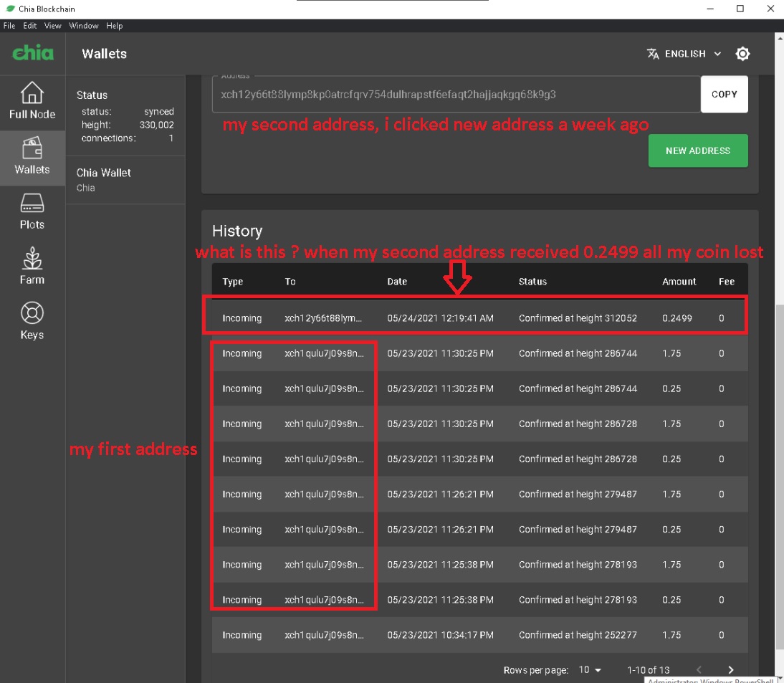Image resolution: width=784 pixels, height=683 pixels.
Task: Close the Chia Blockchain window
Action: click(770, 9)
